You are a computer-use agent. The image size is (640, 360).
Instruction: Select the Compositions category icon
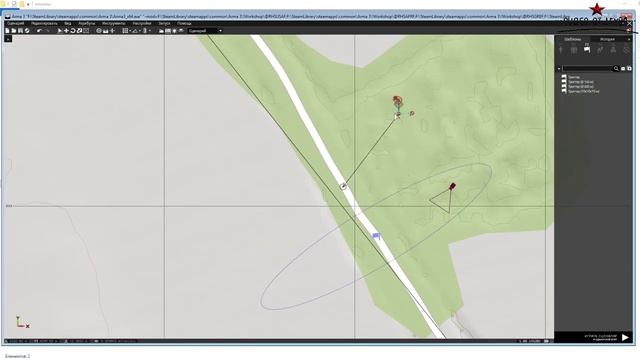tap(574, 50)
